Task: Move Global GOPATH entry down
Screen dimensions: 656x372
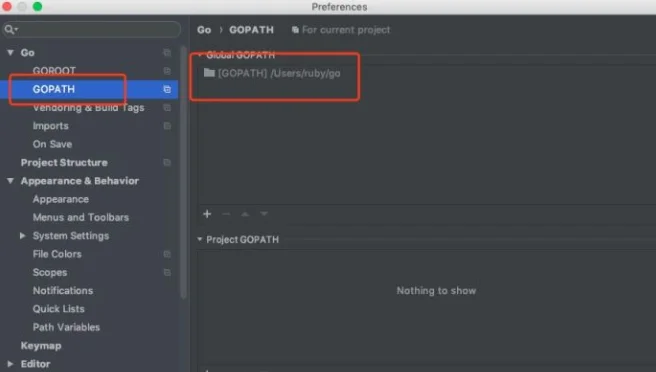Action: (264, 214)
